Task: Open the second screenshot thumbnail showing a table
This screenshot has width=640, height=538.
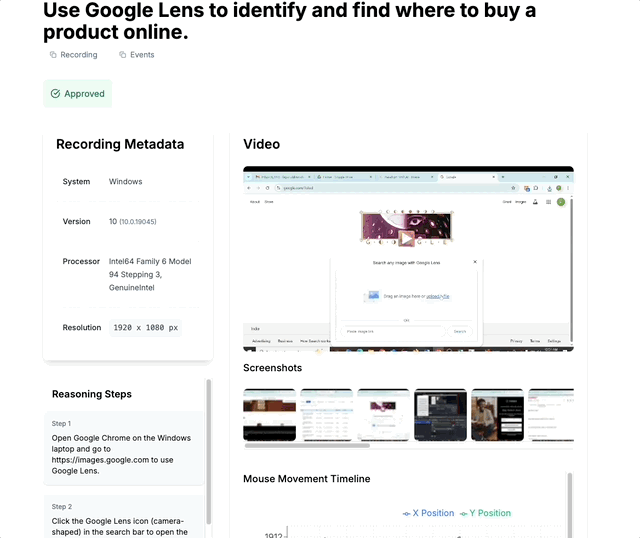Action: pyautogui.click(x=327, y=415)
